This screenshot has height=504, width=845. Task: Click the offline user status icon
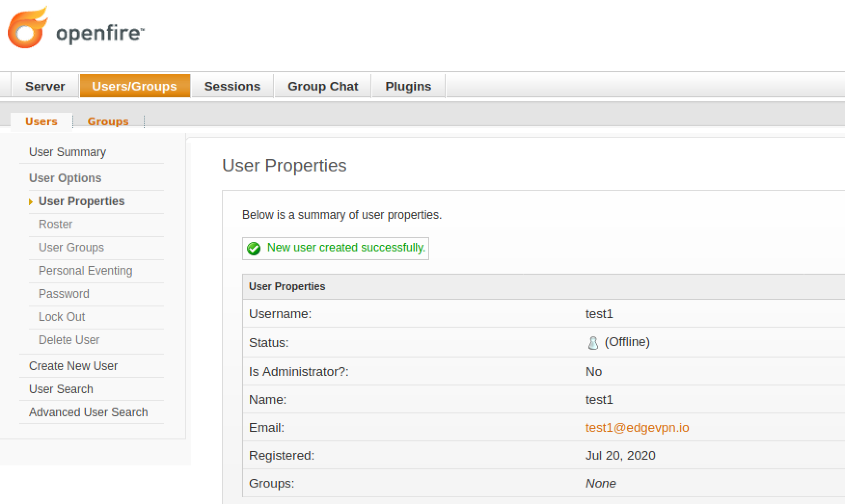(593, 343)
